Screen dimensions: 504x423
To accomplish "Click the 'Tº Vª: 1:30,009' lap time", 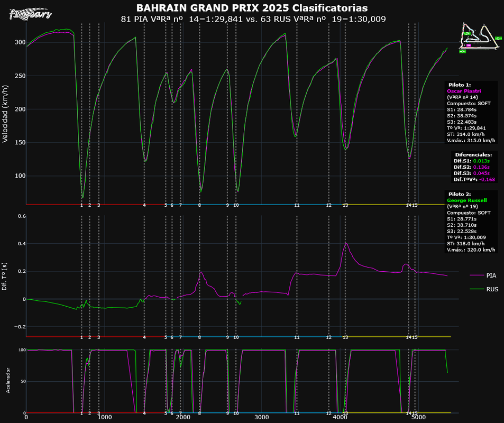I will (x=466, y=237).
